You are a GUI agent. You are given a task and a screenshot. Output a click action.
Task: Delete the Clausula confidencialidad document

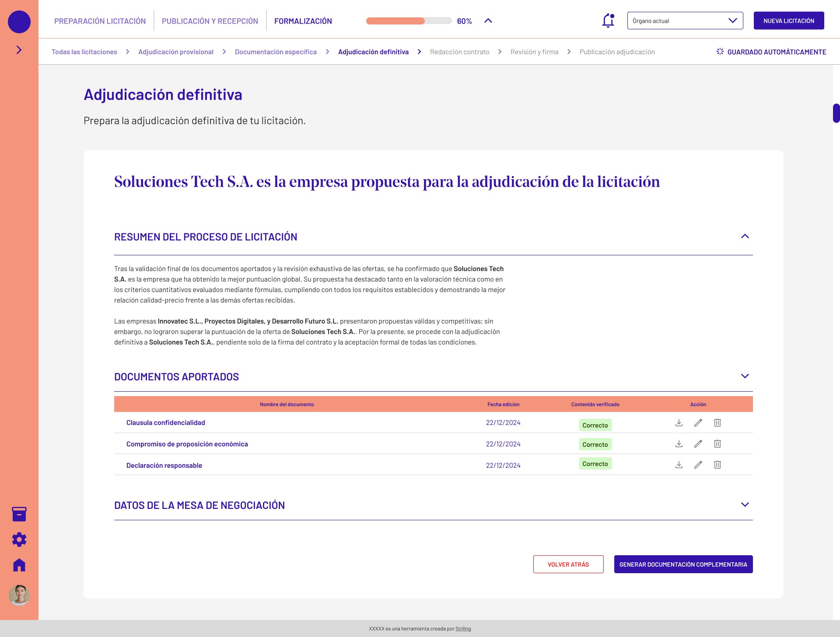pos(717,423)
